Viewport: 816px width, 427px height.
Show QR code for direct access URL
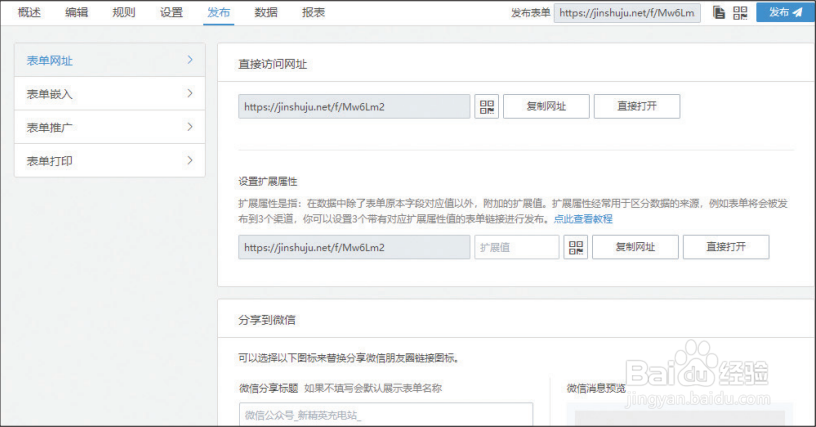coord(487,107)
